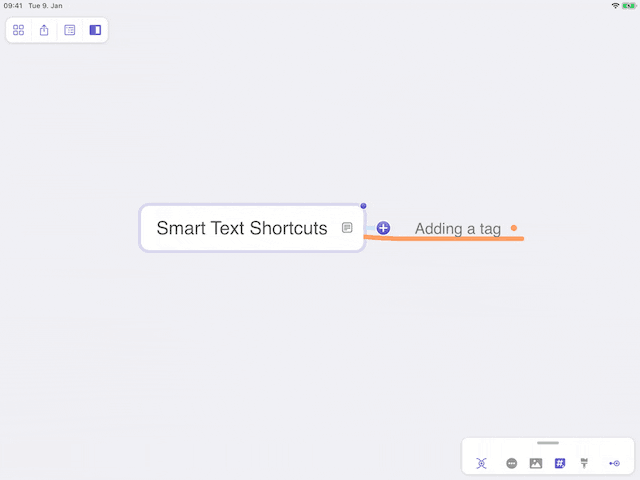This screenshot has width=640, height=480.
Task: Open the image insert icon
Action: pyautogui.click(x=536, y=463)
